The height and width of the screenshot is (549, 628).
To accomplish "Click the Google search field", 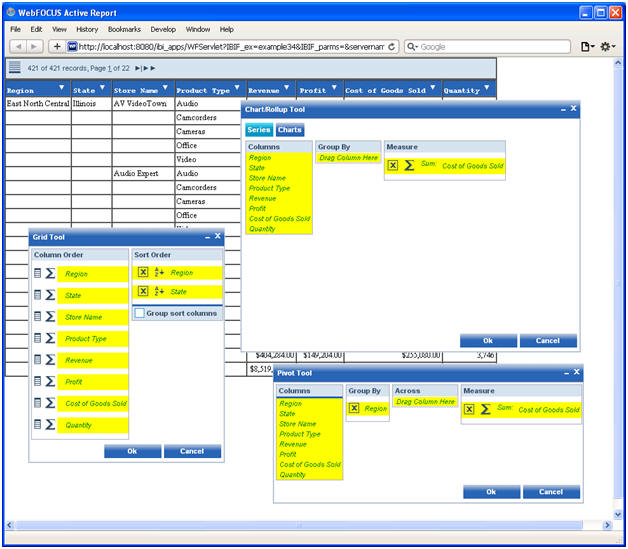I will (487, 47).
